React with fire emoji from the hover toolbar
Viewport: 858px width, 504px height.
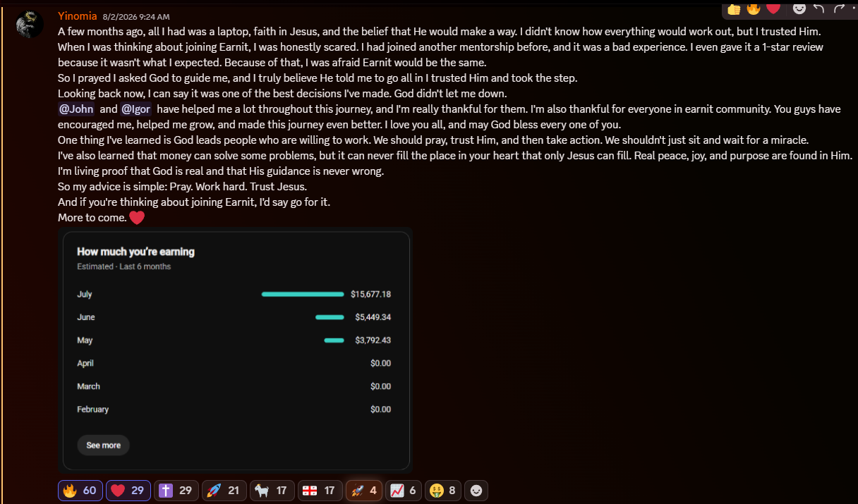754,9
